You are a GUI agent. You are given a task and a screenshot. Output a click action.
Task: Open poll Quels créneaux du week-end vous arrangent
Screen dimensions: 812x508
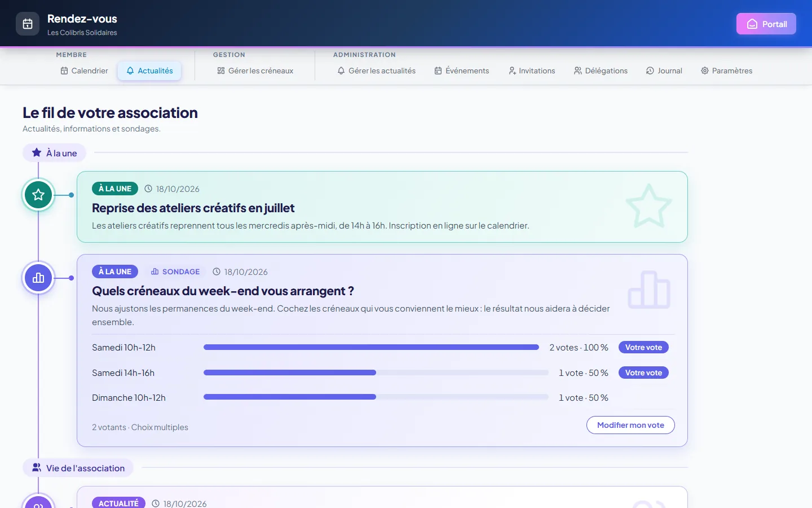click(223, 291)
